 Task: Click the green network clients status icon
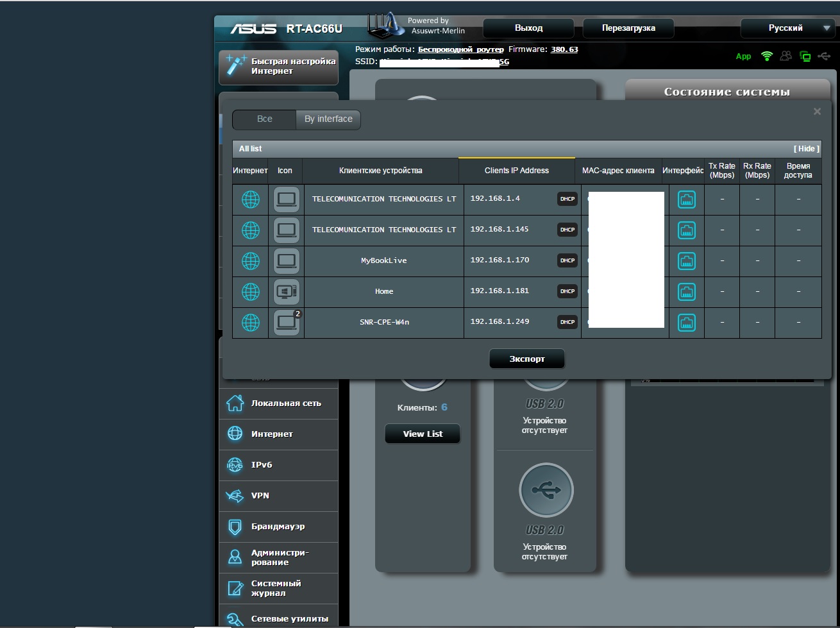tap(805, 56)
